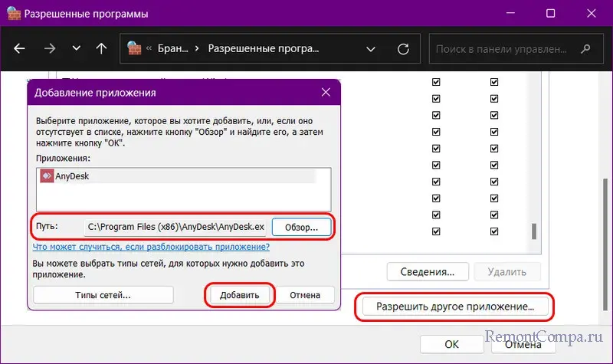The height and width of the screenshot is (364, 613).
Task: Click firewall icon in window title bar
Action: point(14,13)
